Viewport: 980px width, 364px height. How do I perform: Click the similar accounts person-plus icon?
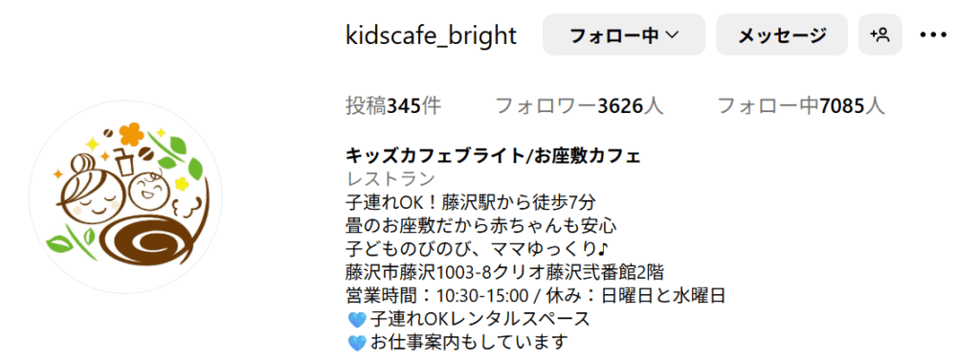[880, 35]
